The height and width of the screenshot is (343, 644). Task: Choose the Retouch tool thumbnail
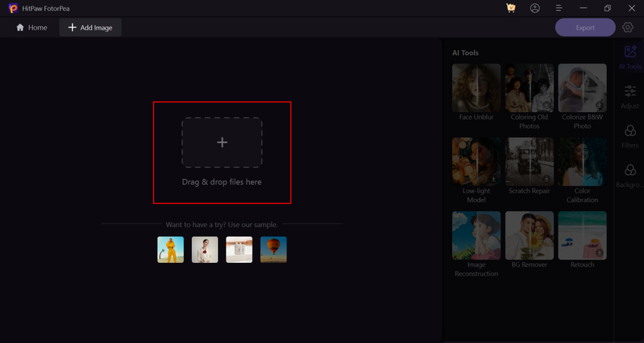click(582, 236)
